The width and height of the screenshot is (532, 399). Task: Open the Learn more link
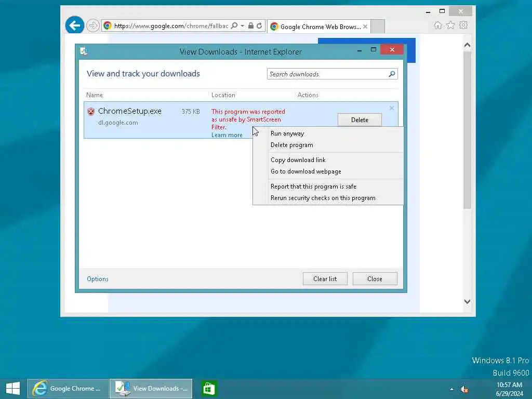pos(227,135)
